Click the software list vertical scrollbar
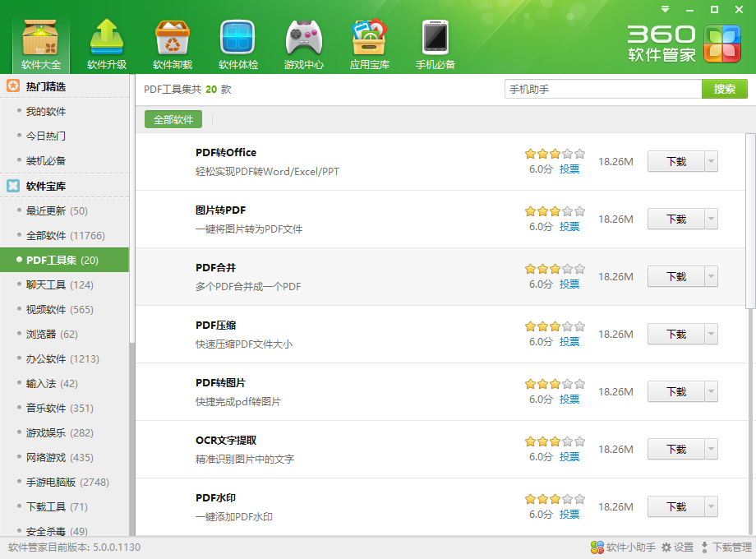 point(750,220)
